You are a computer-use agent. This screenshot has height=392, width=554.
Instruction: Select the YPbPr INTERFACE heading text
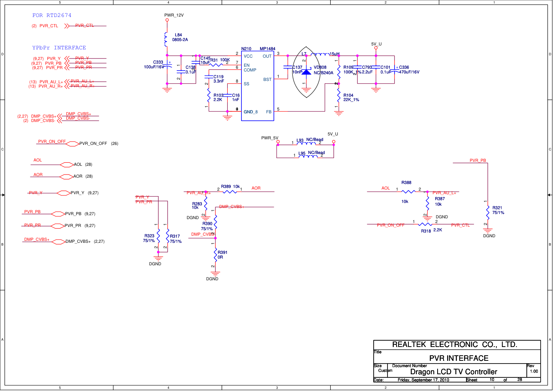pos(59,48)
